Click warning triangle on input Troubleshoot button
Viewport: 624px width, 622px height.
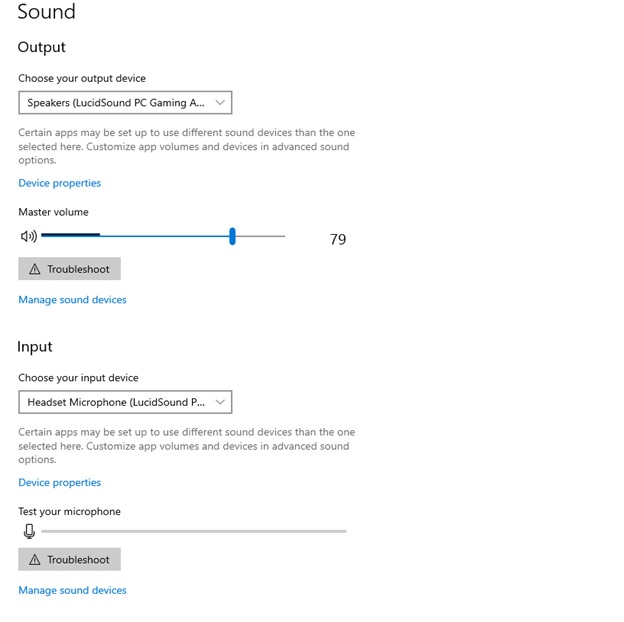pyautogui.click(x=35, y=560)
